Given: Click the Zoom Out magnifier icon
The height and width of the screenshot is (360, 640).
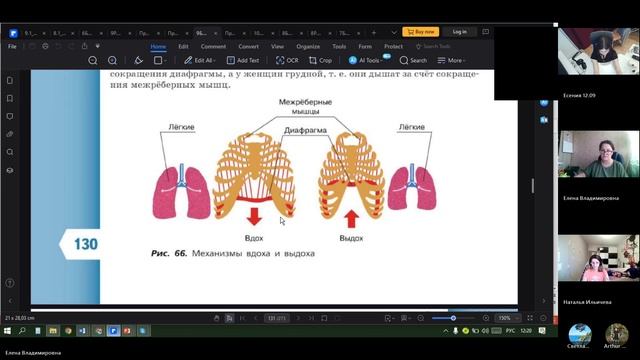Looking at the screenshot, I should [x=93, y=60].
